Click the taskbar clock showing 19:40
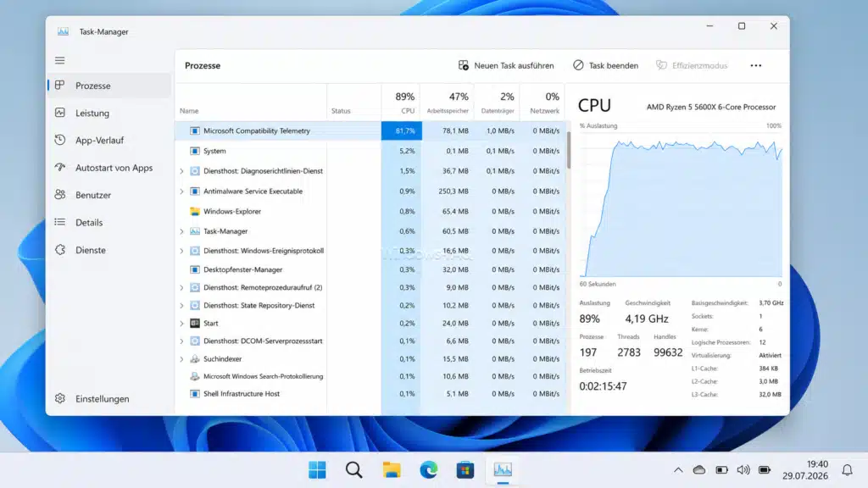868x488 pixels. (805, 469)
